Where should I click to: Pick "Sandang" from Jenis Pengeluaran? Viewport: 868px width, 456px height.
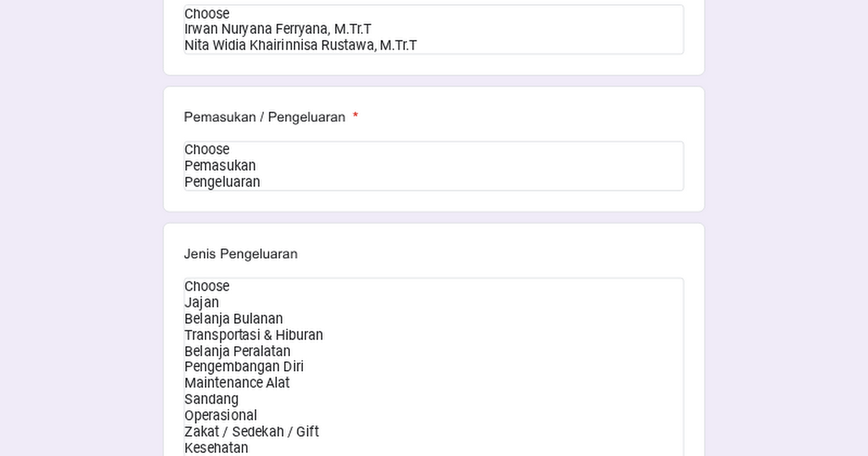tap(211, 399)
